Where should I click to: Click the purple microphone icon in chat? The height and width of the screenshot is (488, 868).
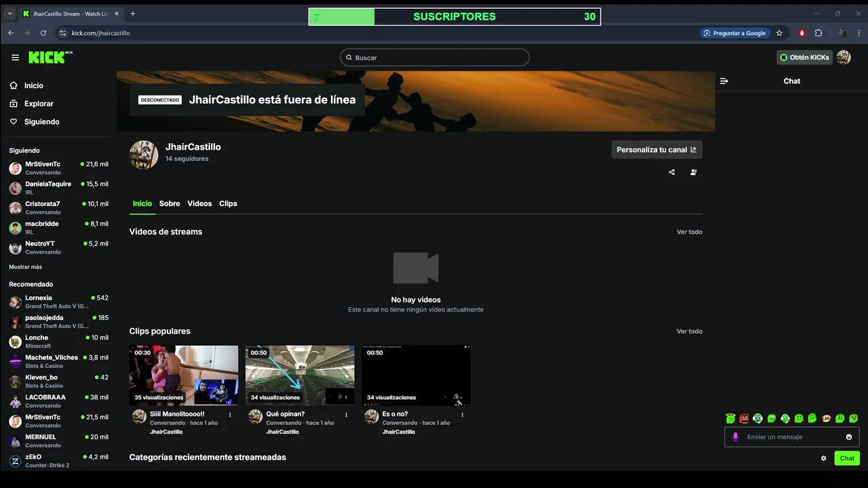point(735,437)
